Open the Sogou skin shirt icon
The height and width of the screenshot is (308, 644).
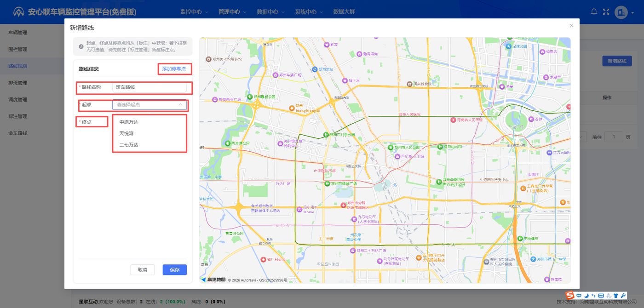pos(616,295)
